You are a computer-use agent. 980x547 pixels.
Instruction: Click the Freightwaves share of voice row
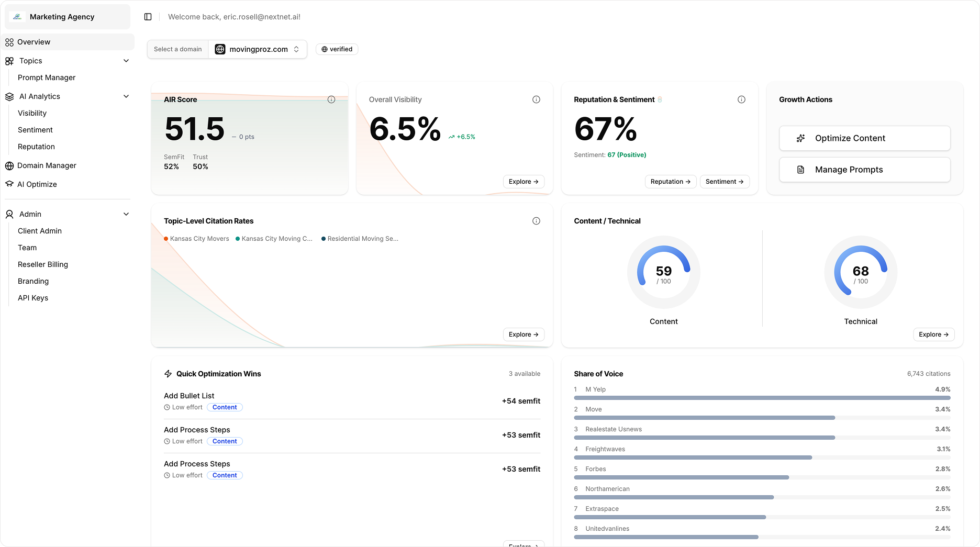tap(762, 453)
